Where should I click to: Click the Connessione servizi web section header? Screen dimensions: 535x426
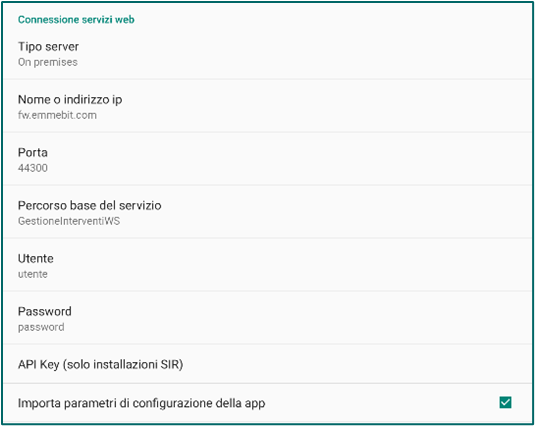(x=76, y=20)
